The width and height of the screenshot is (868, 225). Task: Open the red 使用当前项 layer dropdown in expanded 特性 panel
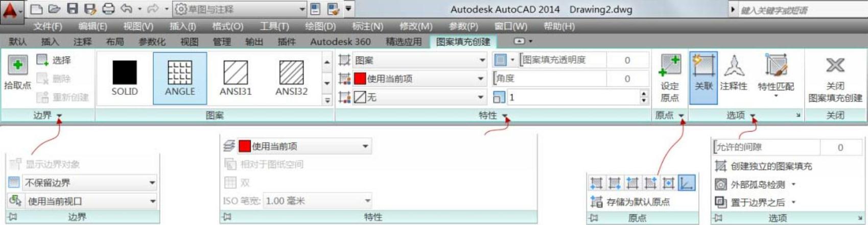point(303,146)
